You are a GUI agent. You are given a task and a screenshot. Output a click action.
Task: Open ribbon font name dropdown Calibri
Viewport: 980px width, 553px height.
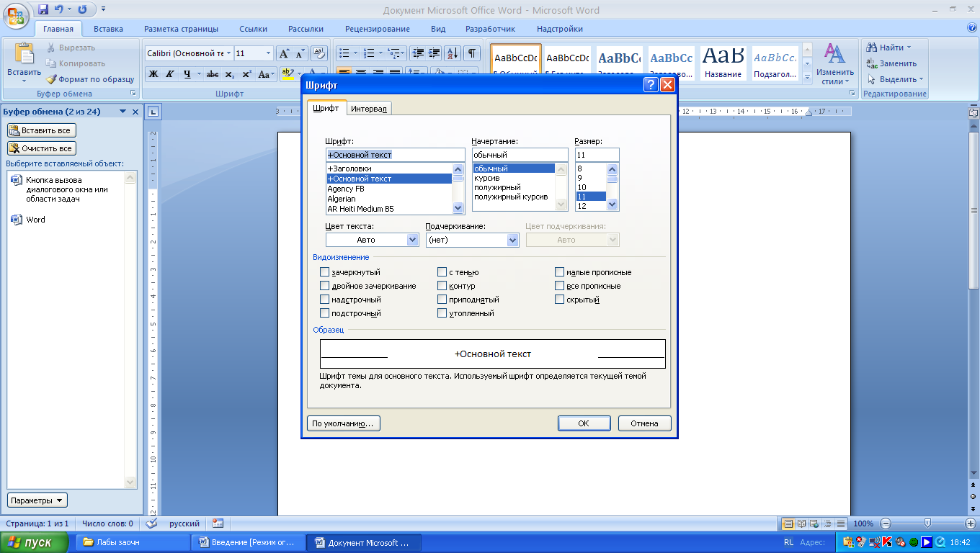(228, 53)
